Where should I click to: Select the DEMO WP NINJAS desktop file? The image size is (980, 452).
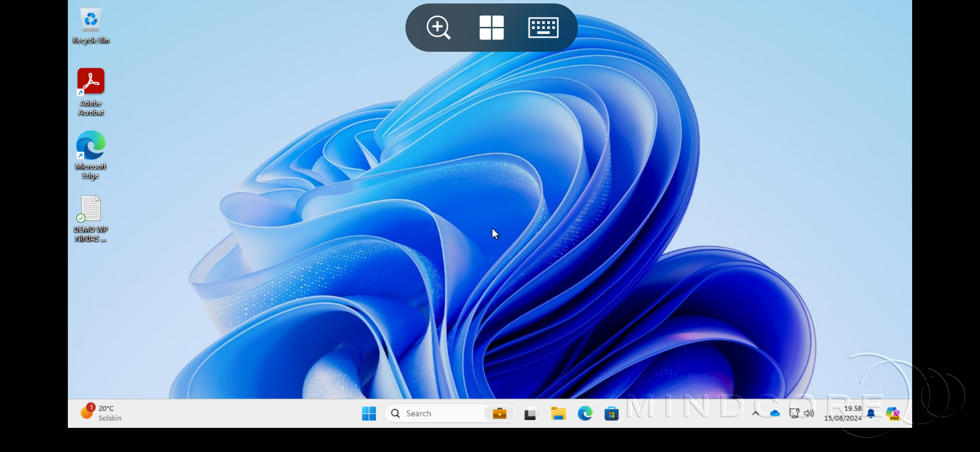click(91, 219)
